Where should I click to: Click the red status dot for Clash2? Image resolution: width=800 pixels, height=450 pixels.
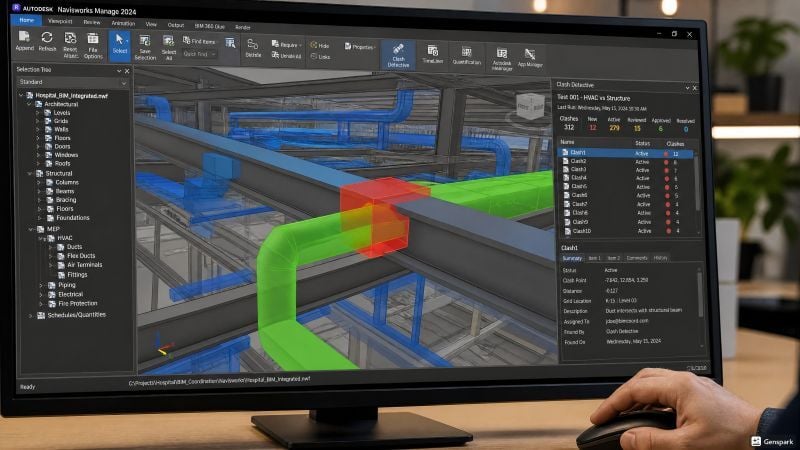[666, 162]
